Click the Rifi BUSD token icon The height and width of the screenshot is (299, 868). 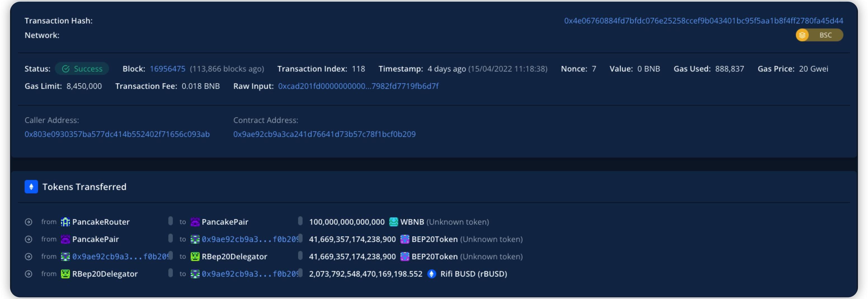pyautogui.click(x=431, y=274)
